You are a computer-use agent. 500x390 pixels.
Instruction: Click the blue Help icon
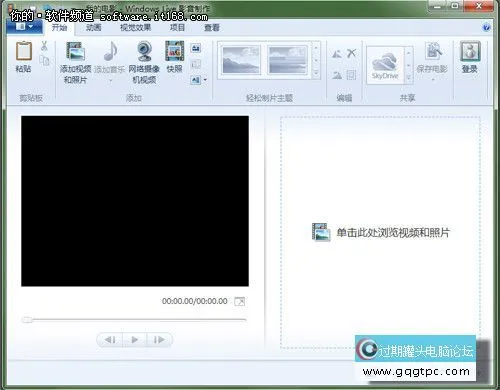[x=486, y=28]
